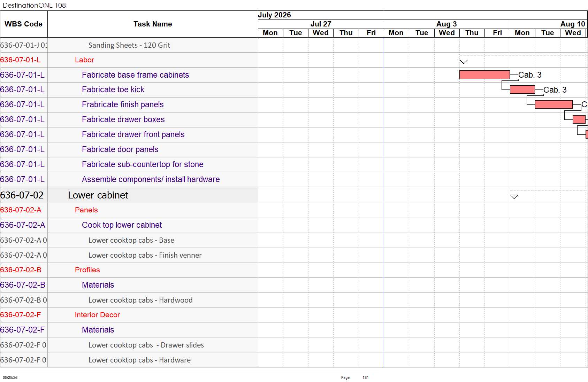This screenshot has width=588, height=382.
Task: Click the Lower cabinet summary triangle marker
Action: [514, 196]
